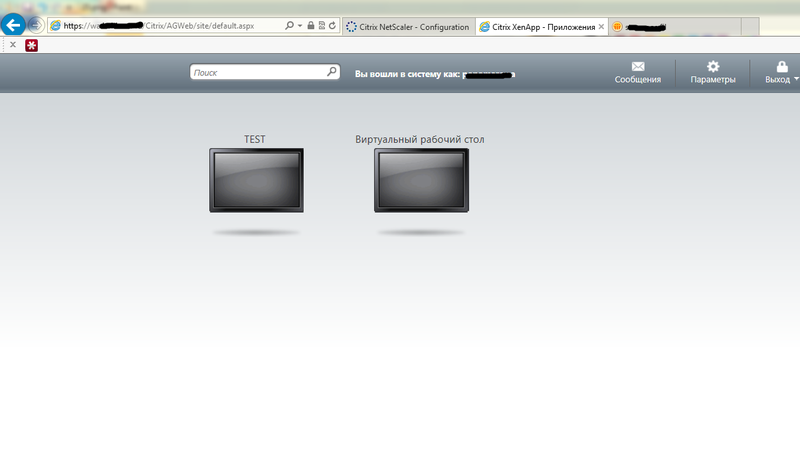Click the compatibility view icon in address bar
Viewport: 800px width, 451px height.
pyautogui.click(x=322, y=26)
